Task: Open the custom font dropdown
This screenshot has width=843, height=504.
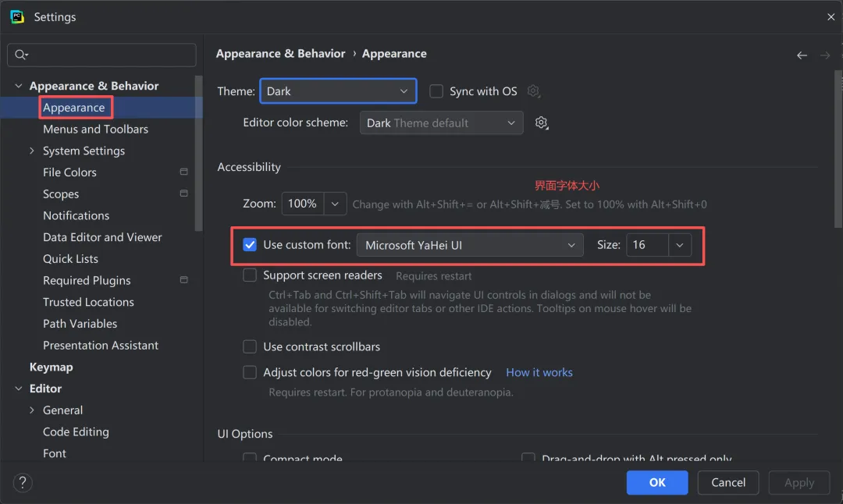Action: pyautogui.click(x=470, y=245)
